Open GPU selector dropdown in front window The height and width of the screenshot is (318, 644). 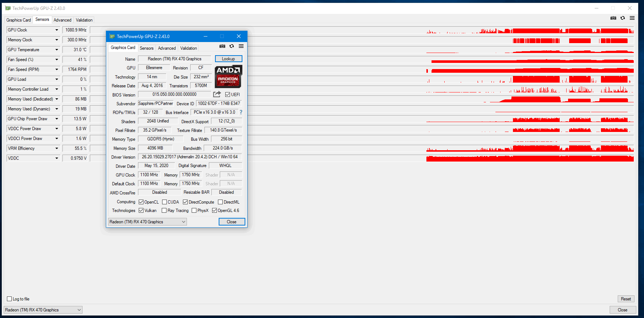[x=147, y=222]
